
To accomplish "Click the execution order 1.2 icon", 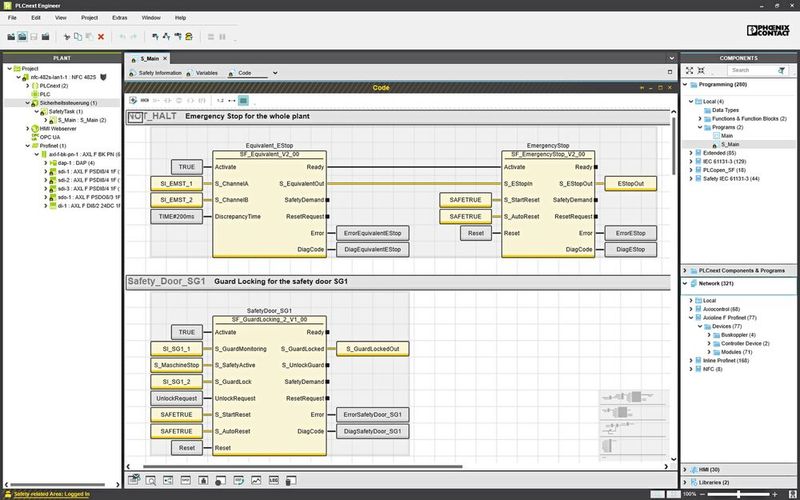I will (x=220, y=101).
